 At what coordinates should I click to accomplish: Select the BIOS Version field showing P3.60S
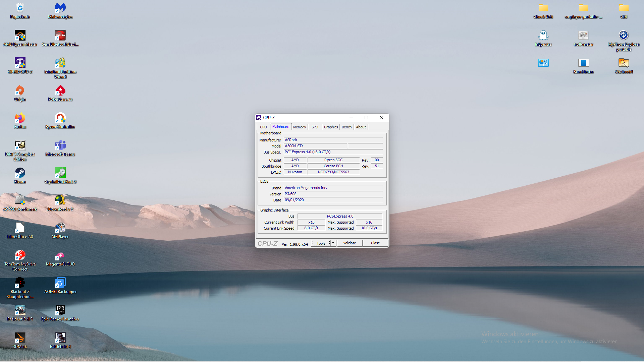pos(333,194)
